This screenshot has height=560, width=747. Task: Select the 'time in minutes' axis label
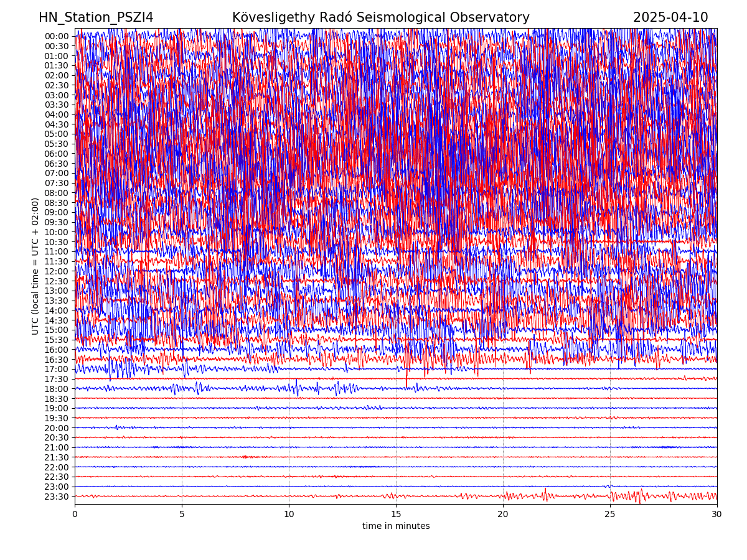click(x=396, y=526)
